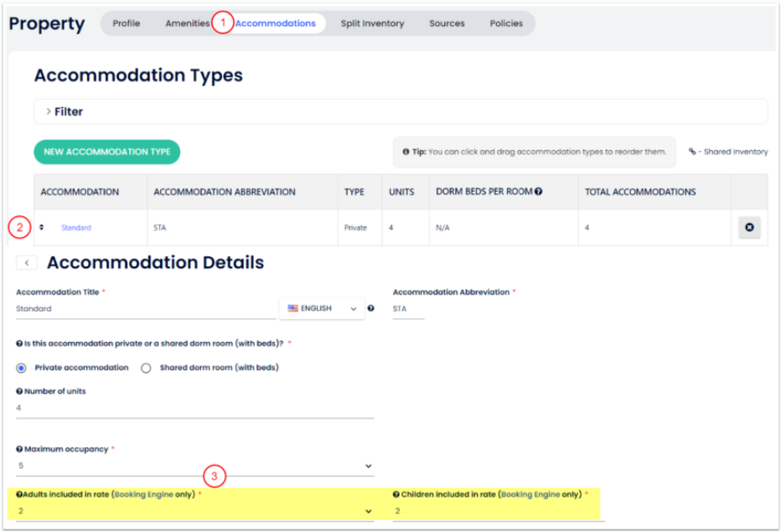
Task: Go to the Sources tab
Action: [447, 23]
